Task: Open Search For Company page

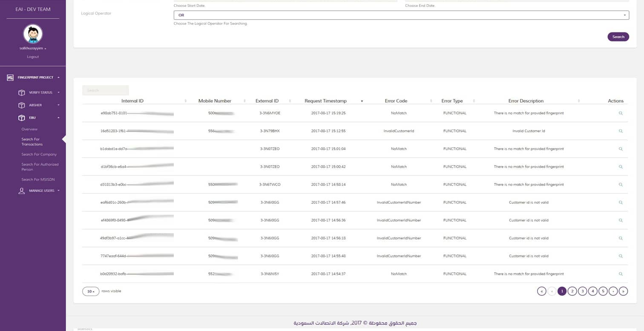Action: (39, 155)
